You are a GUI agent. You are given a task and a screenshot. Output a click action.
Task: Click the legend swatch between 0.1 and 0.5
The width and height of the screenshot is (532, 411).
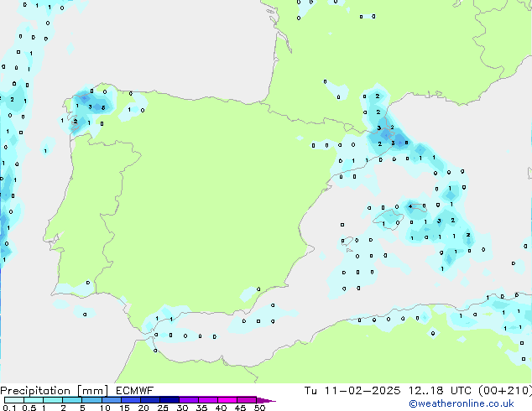coord(14,400)
